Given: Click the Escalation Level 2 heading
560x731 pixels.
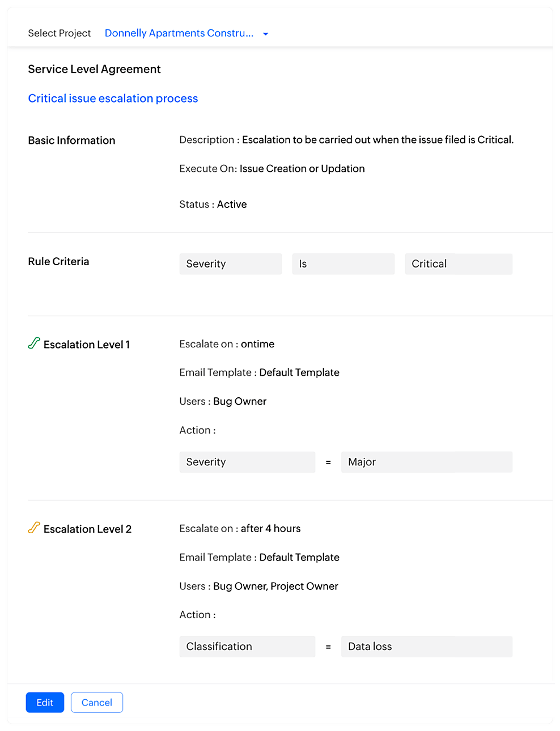Looking at the screenshot, I should (87, 529).
